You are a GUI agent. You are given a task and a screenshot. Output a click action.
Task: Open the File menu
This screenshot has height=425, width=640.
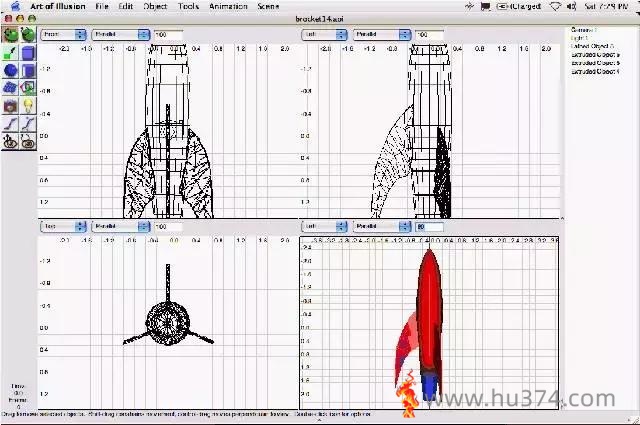click(102, 7)
